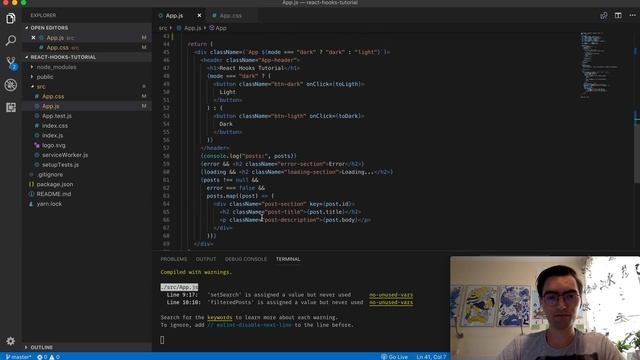Collapse the Open Editors section
640x360 pixels.
click(49, 28)
